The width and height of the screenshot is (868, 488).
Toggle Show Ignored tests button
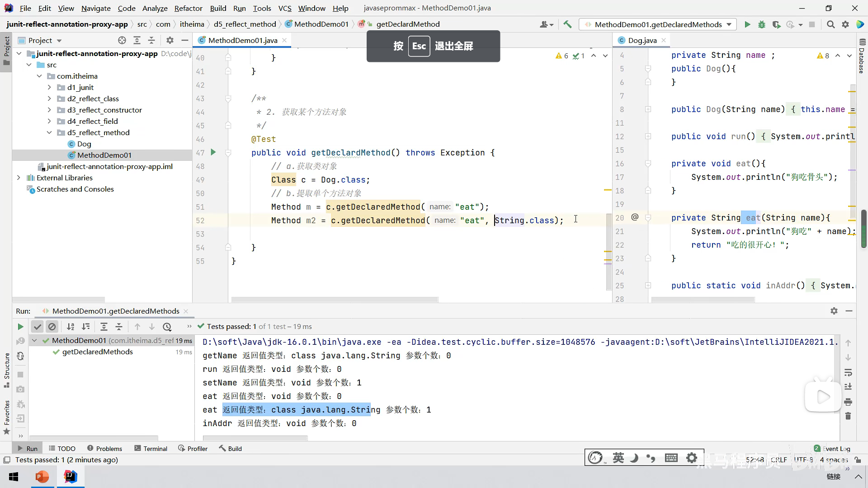(x=52, y=327)
